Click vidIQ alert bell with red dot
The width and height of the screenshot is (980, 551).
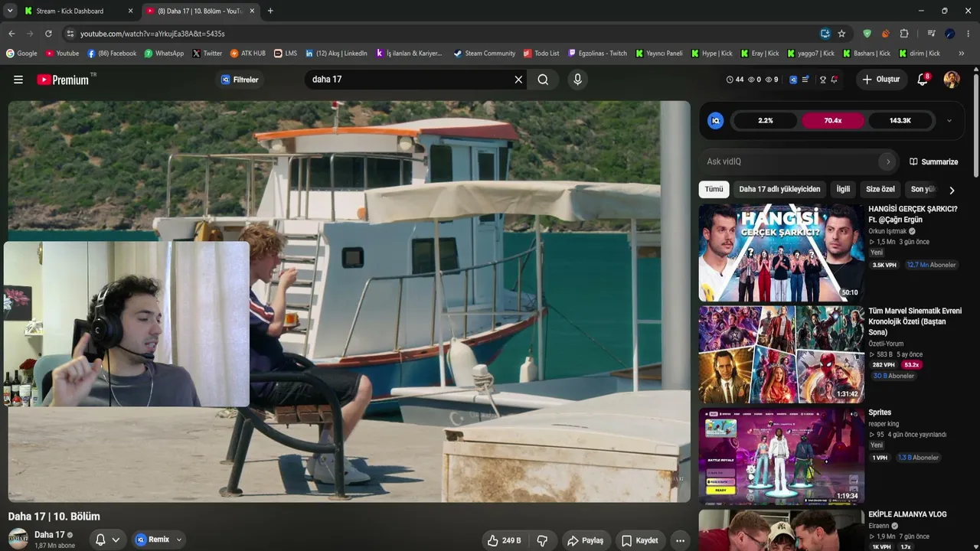pyautogui.click(x=835, y=80)
